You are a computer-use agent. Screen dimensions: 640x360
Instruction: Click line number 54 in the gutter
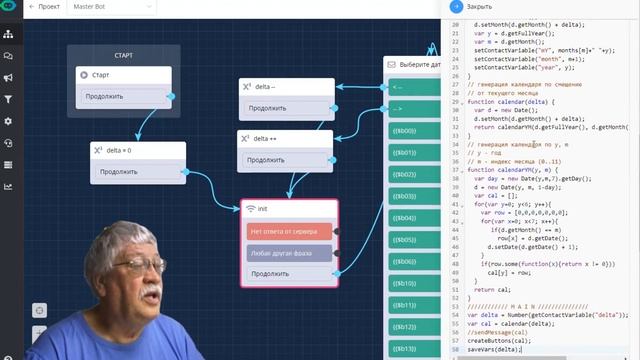(x=455, y=315)
